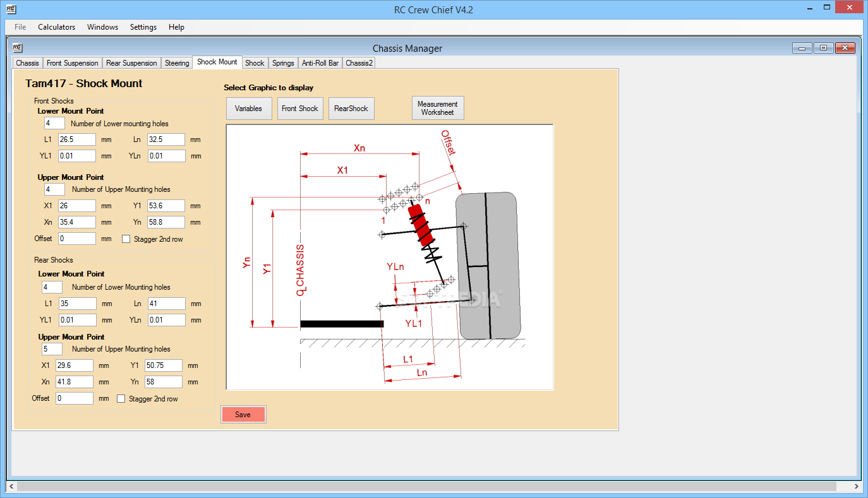Click the rear L1 field showing 35
This screenshot has height=498, width=868.
[x=78, y=304]
